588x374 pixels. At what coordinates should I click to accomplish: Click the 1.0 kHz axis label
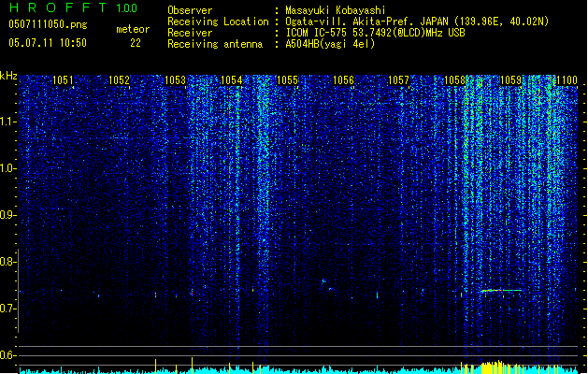click(8, 168)
